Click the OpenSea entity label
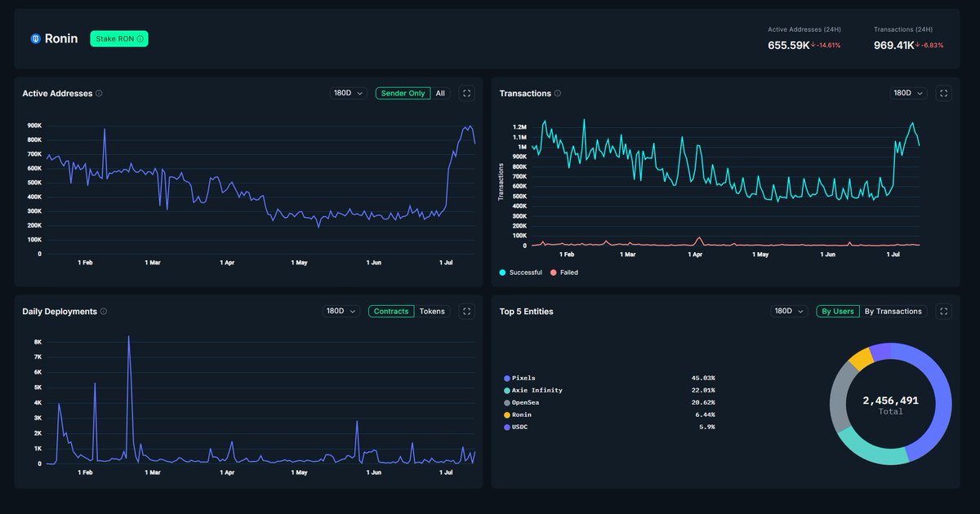Screen dimensions: 980x514 (x=526, y=403)
